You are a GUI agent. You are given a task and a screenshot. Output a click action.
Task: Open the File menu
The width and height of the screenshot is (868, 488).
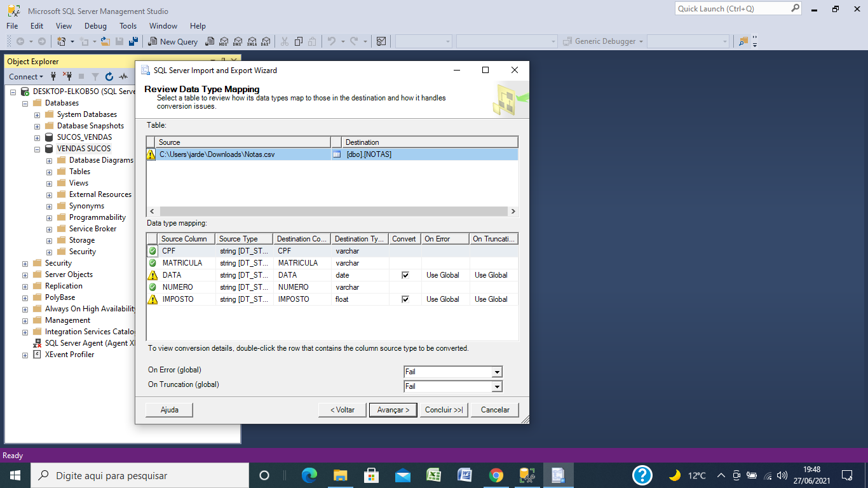tap(12, 26)
